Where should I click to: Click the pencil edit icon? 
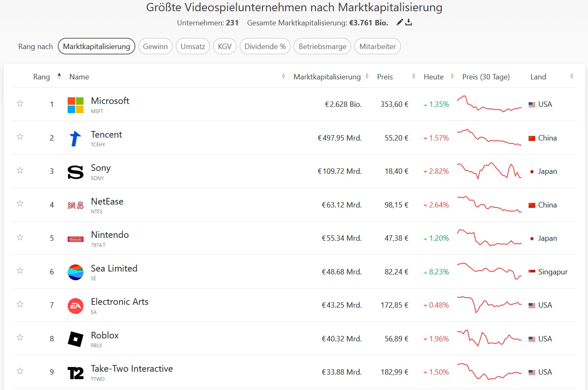click(399, 22)
